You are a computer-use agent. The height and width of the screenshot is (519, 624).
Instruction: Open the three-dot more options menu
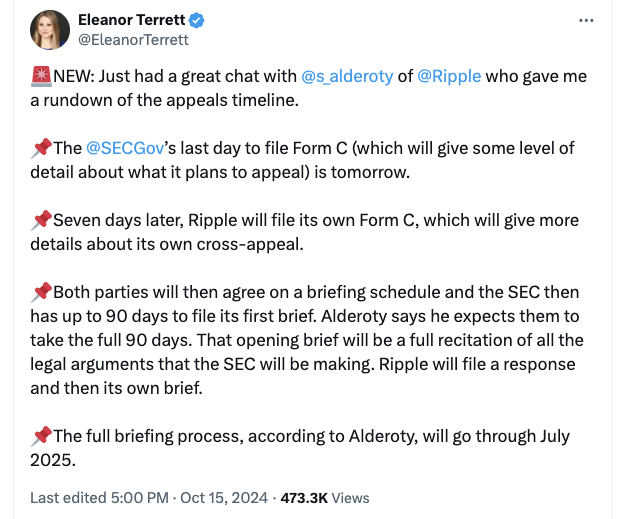click(586, 20)
